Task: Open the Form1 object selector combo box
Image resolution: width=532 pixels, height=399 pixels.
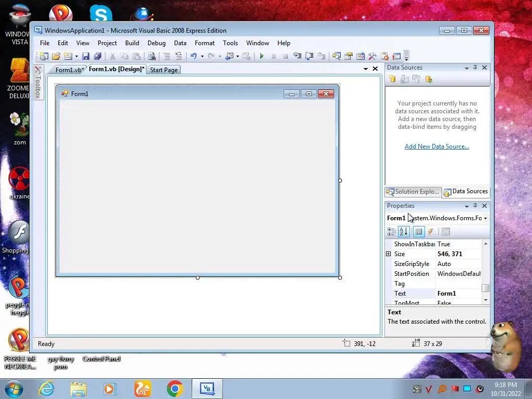Action: (x=437, y=218)
